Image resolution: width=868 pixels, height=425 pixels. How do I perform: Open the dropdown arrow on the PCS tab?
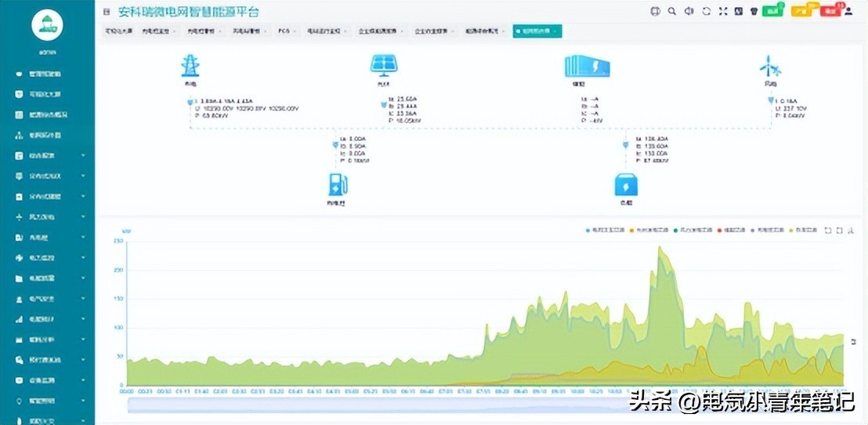[295, 31]
